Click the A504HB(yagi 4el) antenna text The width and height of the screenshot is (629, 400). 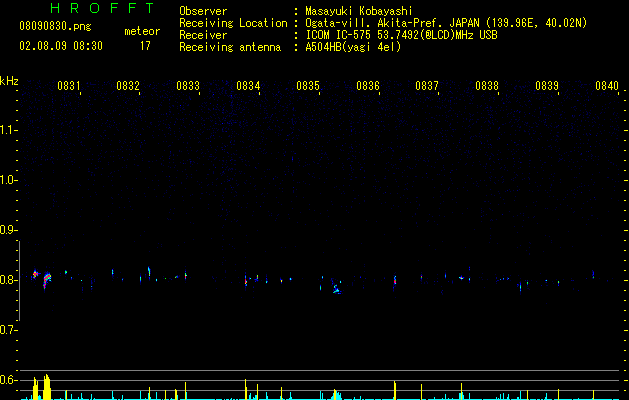(353, 47)
